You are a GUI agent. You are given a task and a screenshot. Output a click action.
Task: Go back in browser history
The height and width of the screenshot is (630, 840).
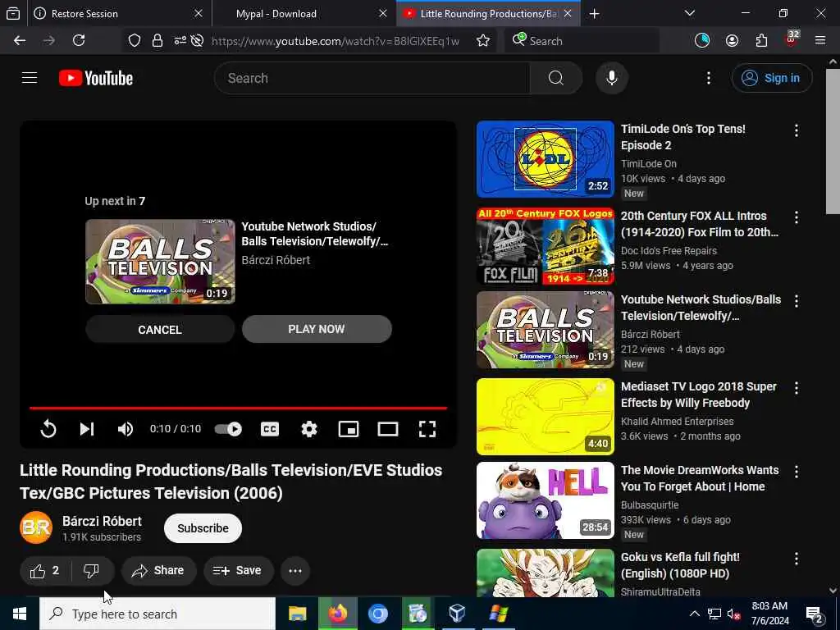(20, 41)
